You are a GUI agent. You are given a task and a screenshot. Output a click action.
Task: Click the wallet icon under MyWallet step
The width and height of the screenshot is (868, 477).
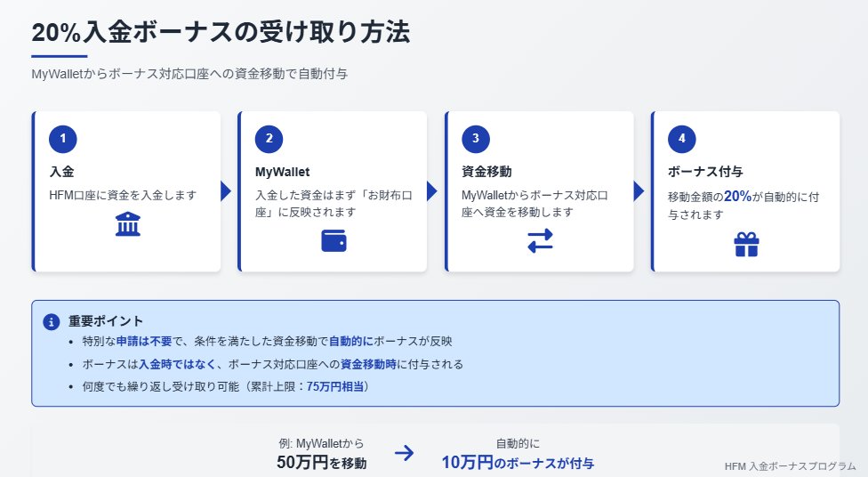[334, 241]
